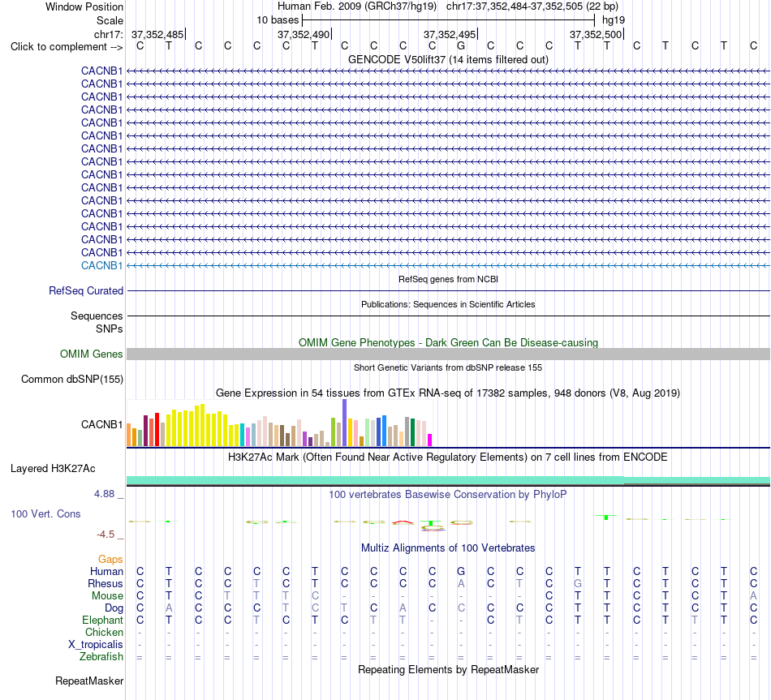Click the G base in the top sequence row

point(461,45)
